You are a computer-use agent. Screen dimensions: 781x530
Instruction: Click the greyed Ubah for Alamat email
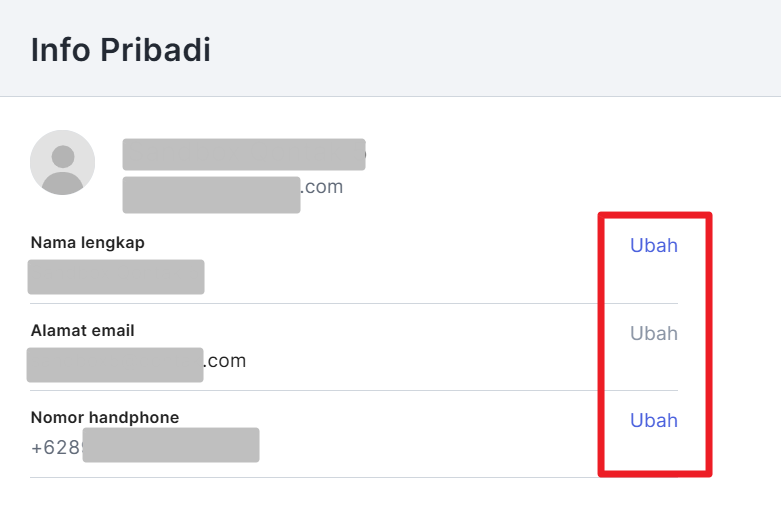point(653,333)
